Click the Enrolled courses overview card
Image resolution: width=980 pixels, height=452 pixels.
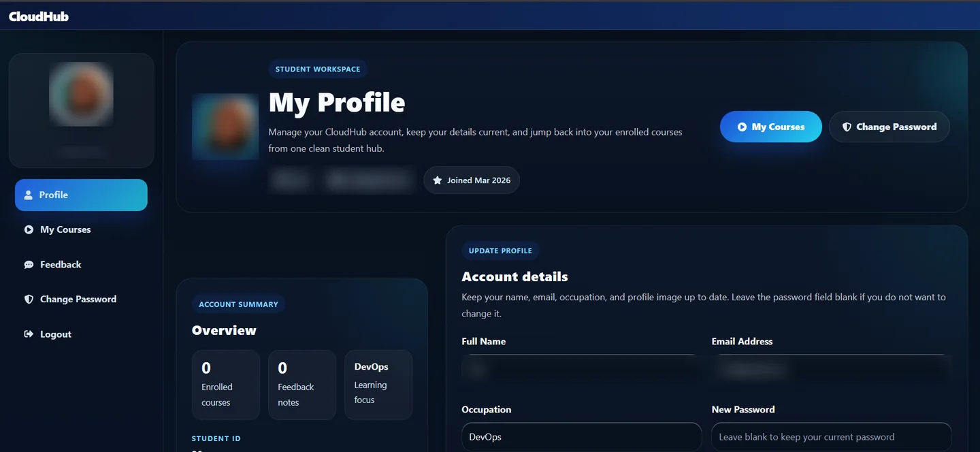click(226, 385)
